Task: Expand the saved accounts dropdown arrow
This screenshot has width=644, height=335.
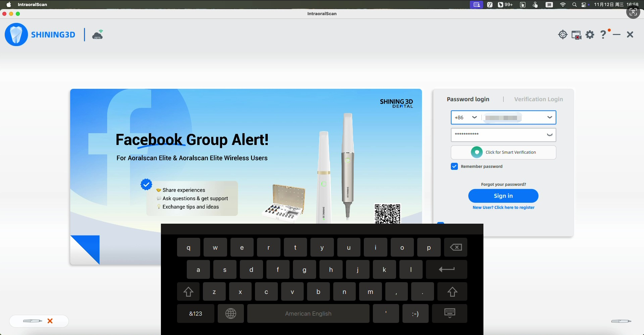Action: [x=550, y=117]
